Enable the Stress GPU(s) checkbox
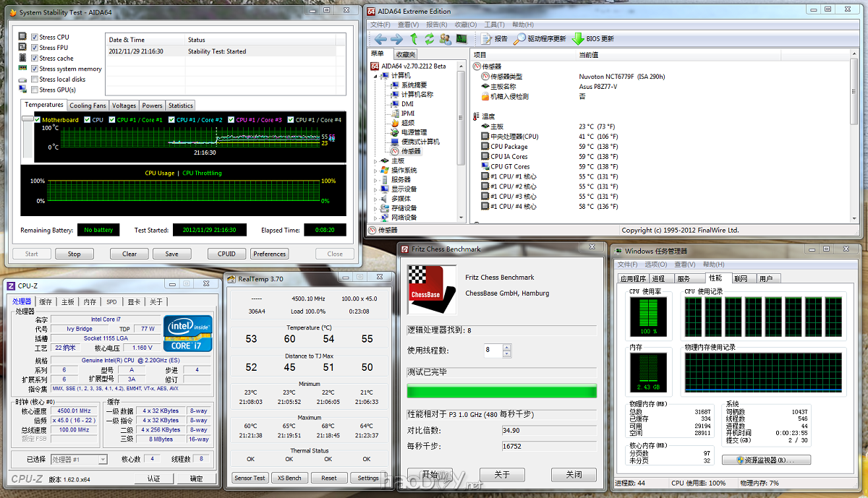This screenshot has height=498, width=868. 34,90
